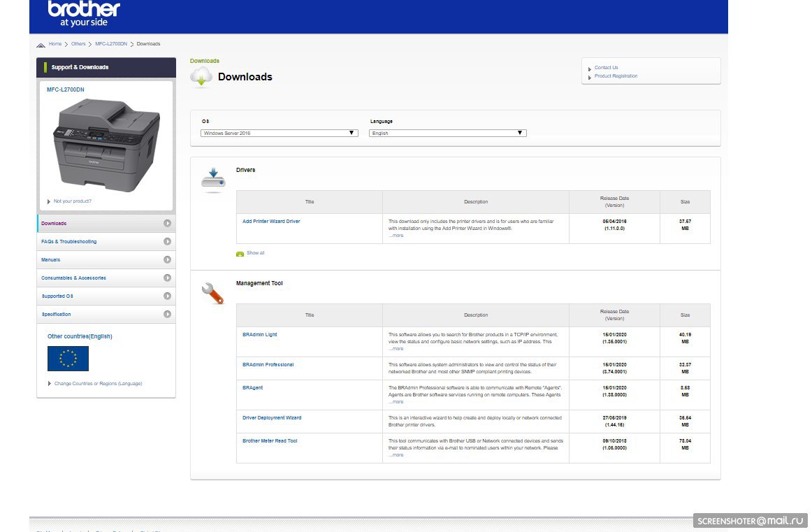Click the green Show all icon

(240, 254)
